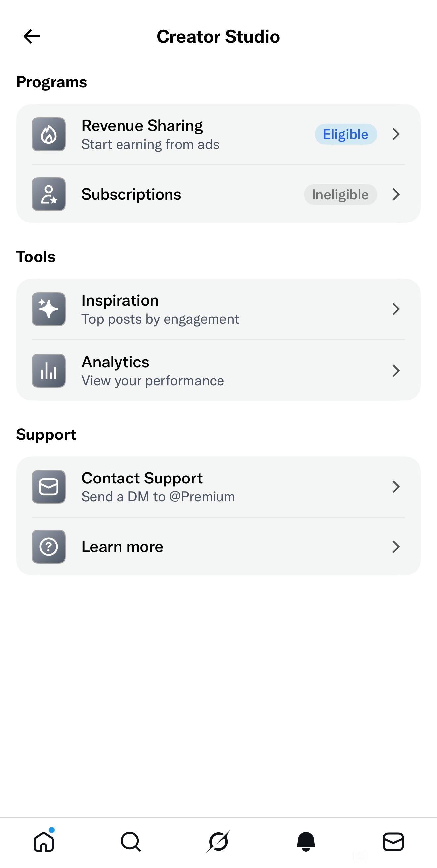Screen dimensions: 437x868
Task: Click the Eligible status badge
Action: pos(346,134)
